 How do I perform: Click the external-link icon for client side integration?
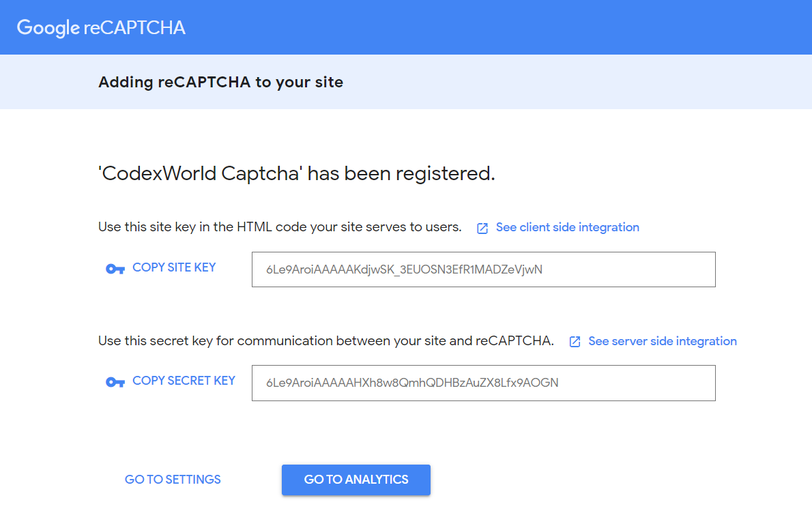click(482, 229)
